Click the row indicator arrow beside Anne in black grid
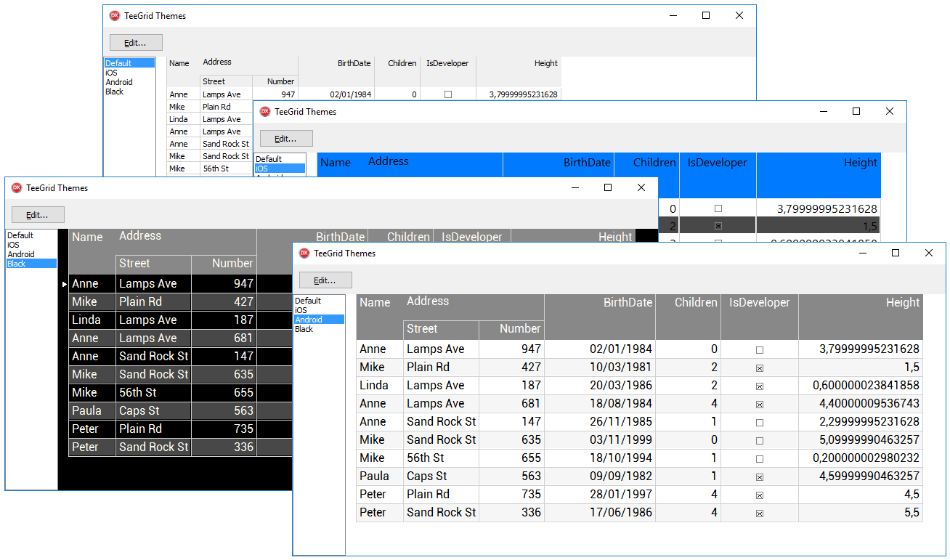 tap(65, 284)
